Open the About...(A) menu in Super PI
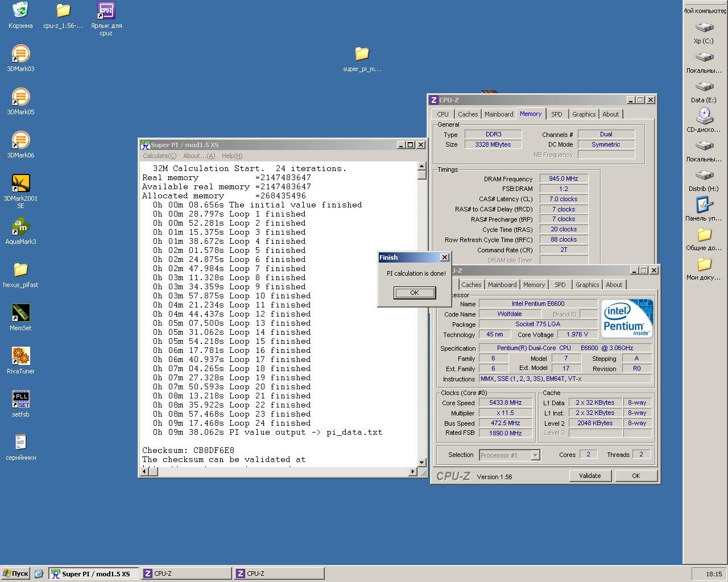This screenshot has width=728, height=582. click(199, 156)
